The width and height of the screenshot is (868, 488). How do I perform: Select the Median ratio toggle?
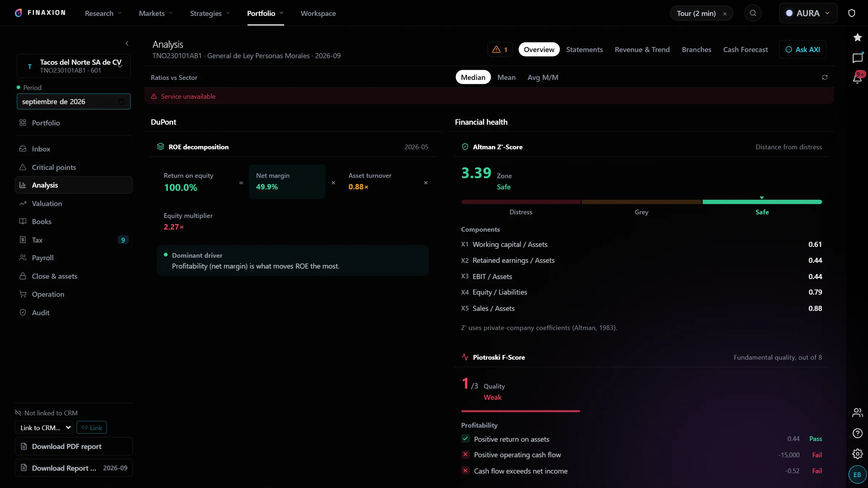point(473,77)
